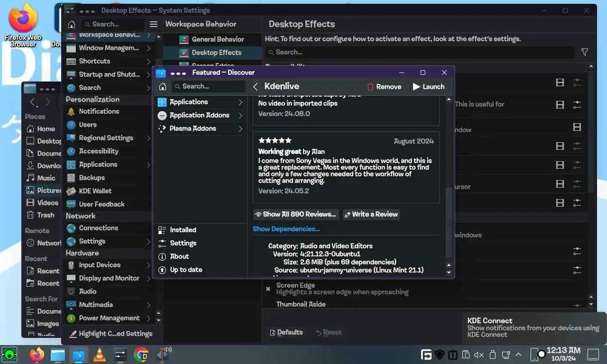Focus the Discover search field
Image resolution: width=607 pixels, height=364 pixels.
click(x=209, y=86)
